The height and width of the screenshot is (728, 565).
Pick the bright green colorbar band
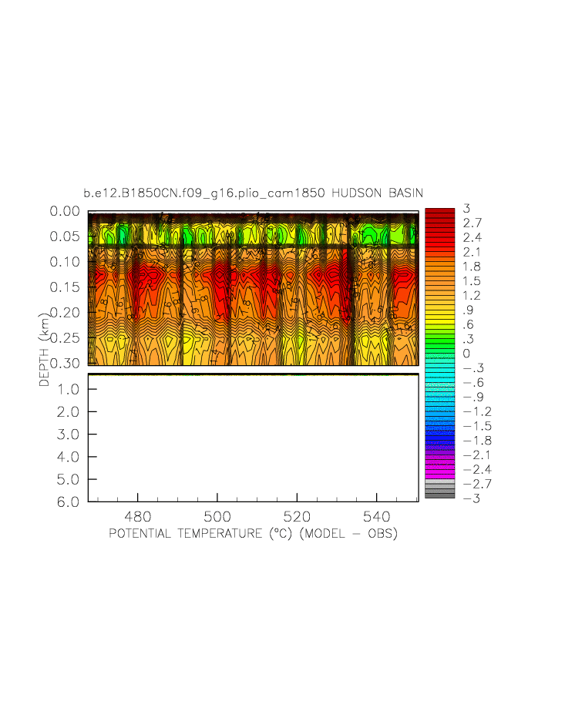point(439,337)
